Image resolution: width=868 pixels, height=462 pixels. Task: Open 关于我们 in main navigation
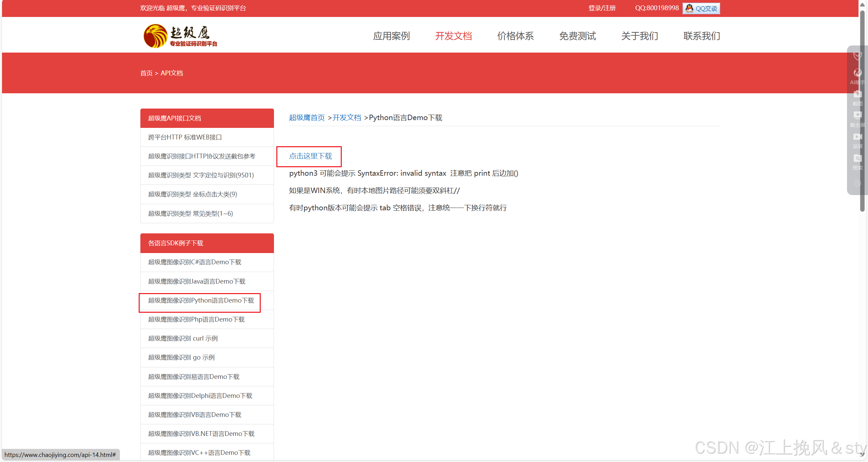click(x=639, y=36)
